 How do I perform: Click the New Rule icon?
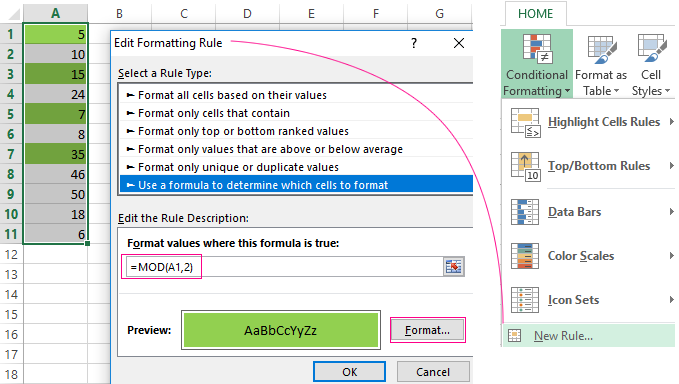click(514, 336)
